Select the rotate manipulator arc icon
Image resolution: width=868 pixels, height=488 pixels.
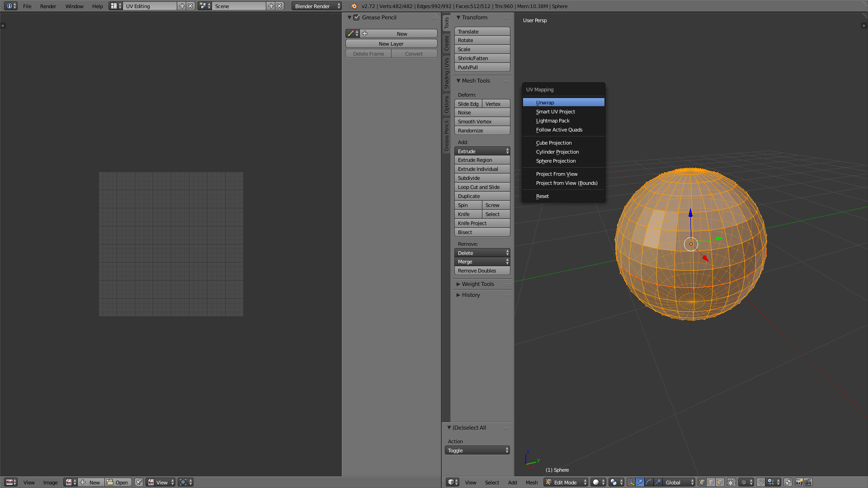click(649, 482)
